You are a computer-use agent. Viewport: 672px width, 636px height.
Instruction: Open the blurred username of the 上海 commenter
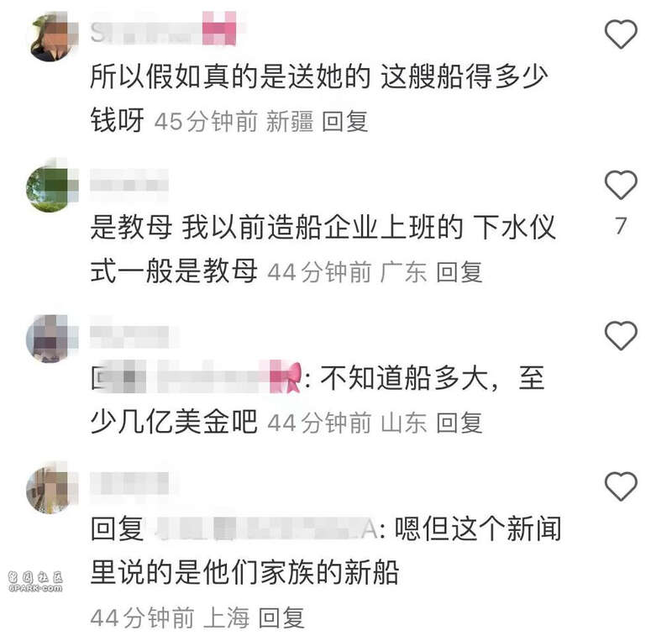133,484
